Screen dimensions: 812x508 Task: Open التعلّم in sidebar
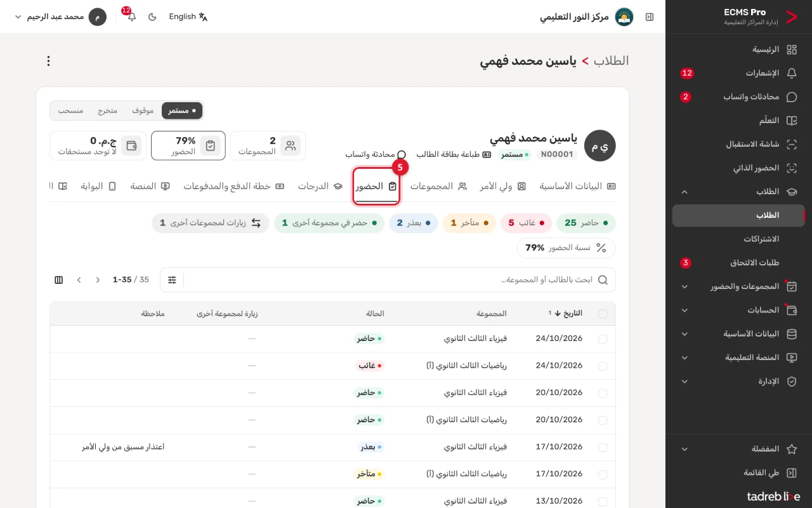click(x=738, y=121)
